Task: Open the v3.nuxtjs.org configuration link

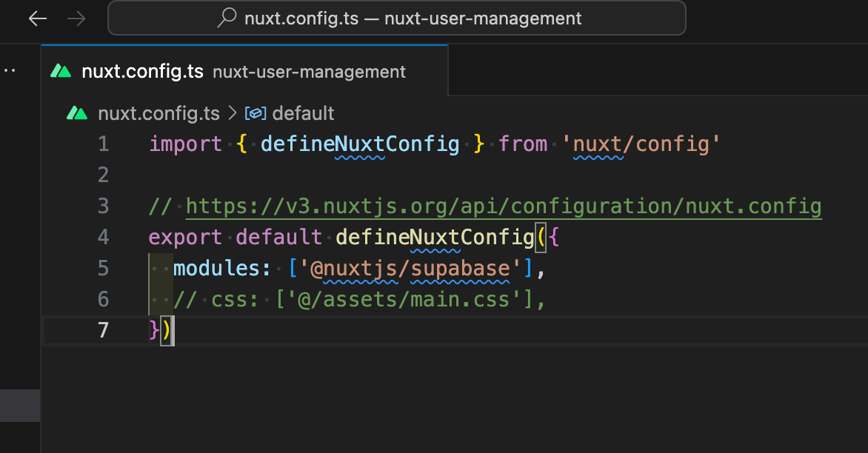Action: 504,207
